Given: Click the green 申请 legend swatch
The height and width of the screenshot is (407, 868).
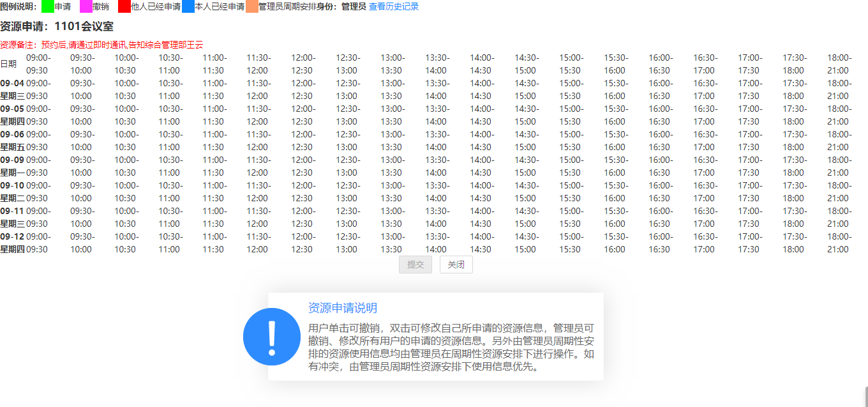Looking at the screenshot, I should tap(48, 7).
